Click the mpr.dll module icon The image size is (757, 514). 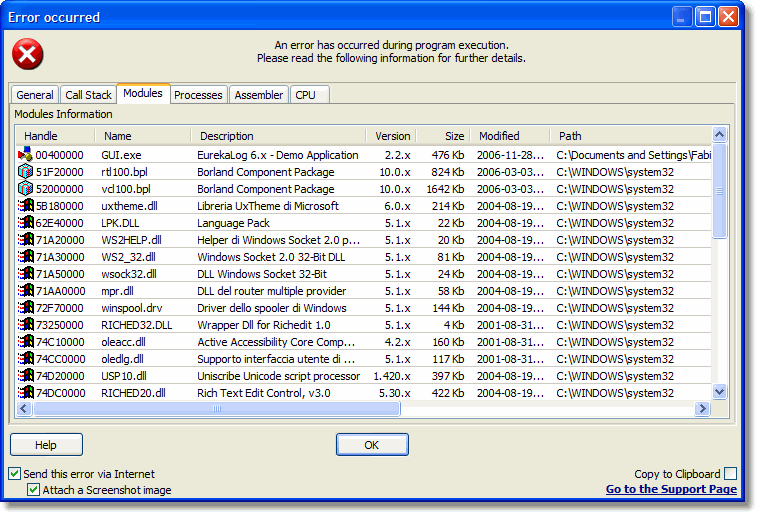click(x=26, y=291)
